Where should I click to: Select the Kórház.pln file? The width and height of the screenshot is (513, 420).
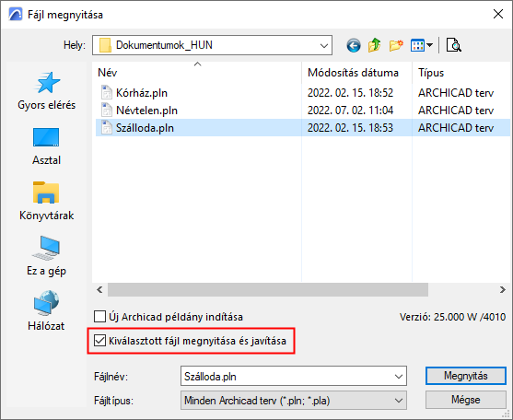[142, 93]
